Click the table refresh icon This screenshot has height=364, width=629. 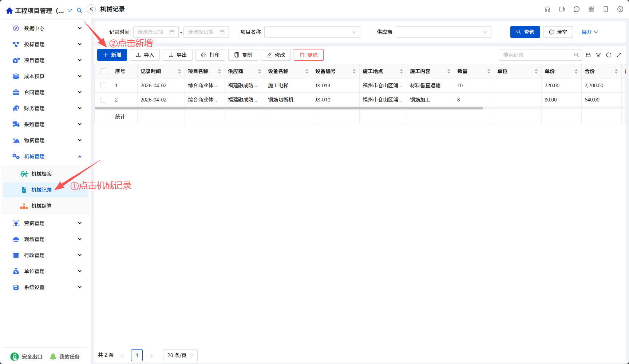[609, 55]
